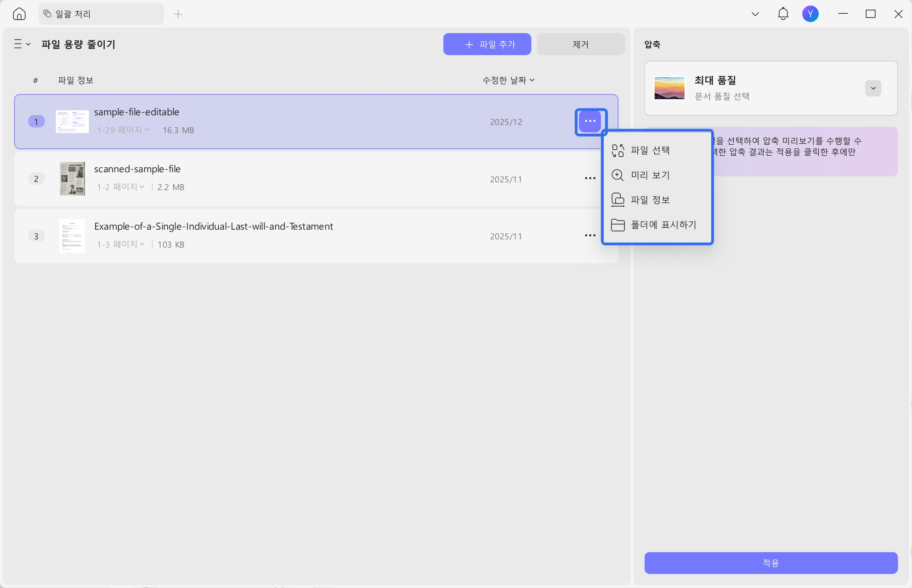912x588 pixels.
Task: Click the 제거 button
Action: [x=581, y=44]
